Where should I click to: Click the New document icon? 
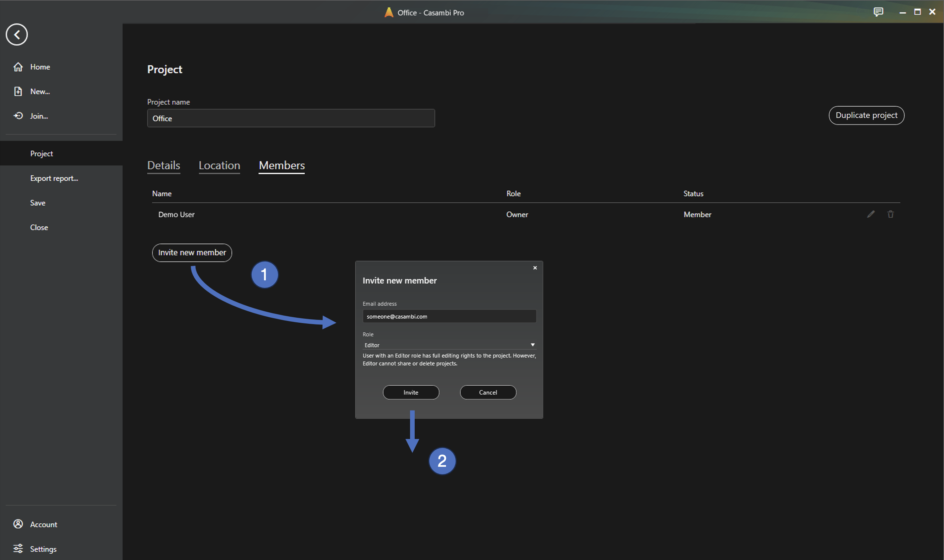click(19, 91)
